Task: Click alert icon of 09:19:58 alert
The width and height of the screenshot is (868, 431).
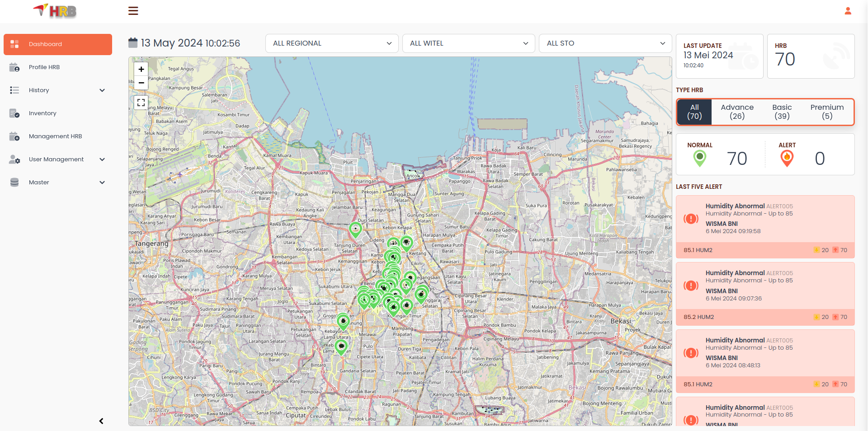Action: point(691,219)
